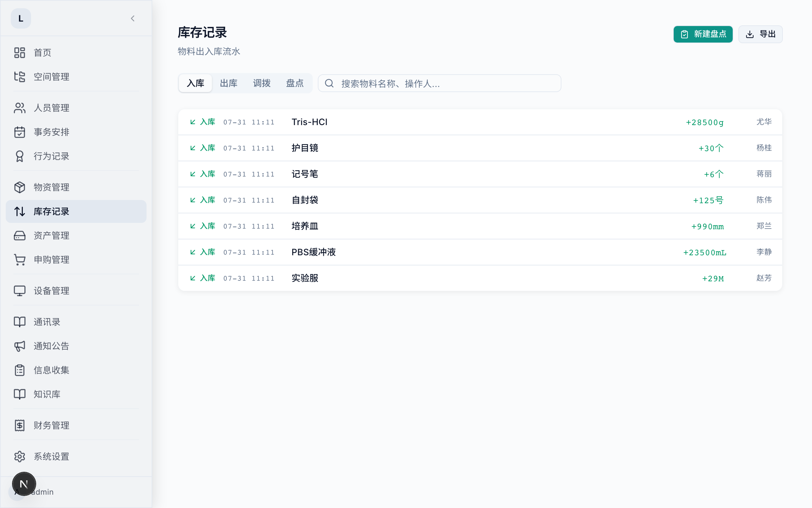Switch to the 盘点 tab
The width and height of the screenshot is (812, 508).
[x=295, y=83]
